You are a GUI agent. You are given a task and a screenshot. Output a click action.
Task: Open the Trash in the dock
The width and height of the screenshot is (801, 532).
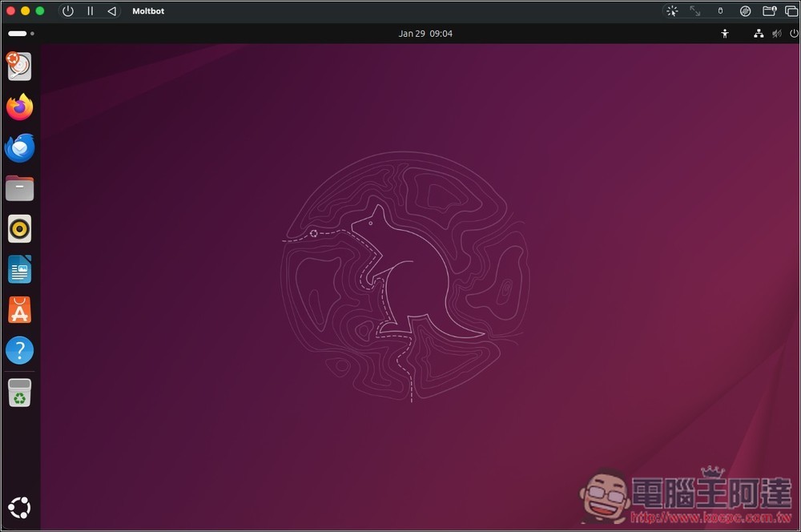pos(20,393)
